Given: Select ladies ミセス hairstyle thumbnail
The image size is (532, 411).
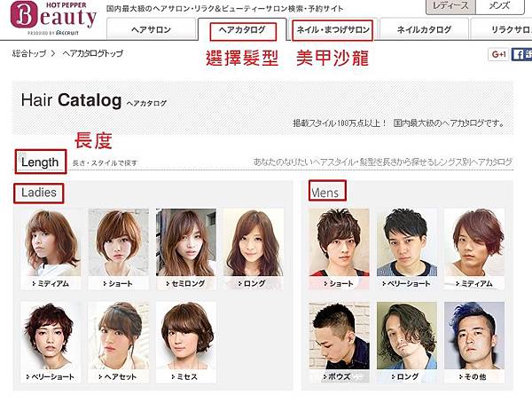Looking at the screenshot, I should click(186, 343).
